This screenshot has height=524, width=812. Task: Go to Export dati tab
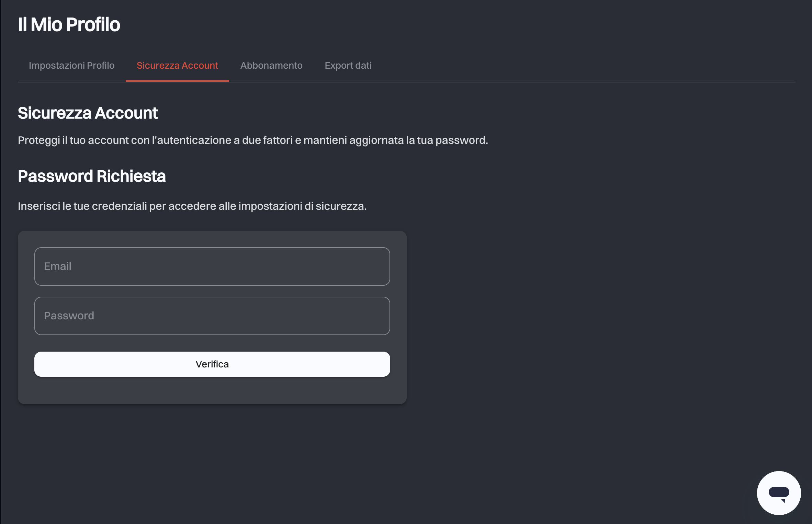(x=348, y=66)
